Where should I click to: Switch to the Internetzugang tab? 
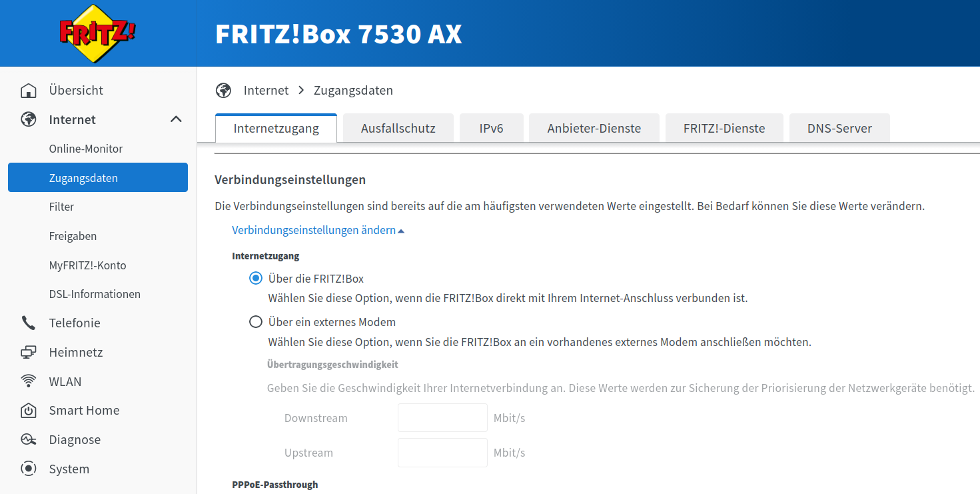click(x=276, y=128)
